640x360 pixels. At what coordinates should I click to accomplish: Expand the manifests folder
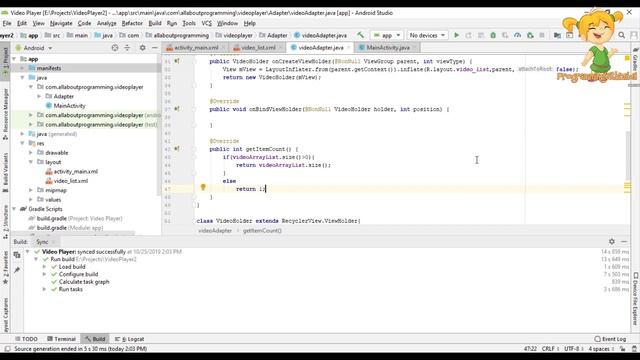click(22, 68)
